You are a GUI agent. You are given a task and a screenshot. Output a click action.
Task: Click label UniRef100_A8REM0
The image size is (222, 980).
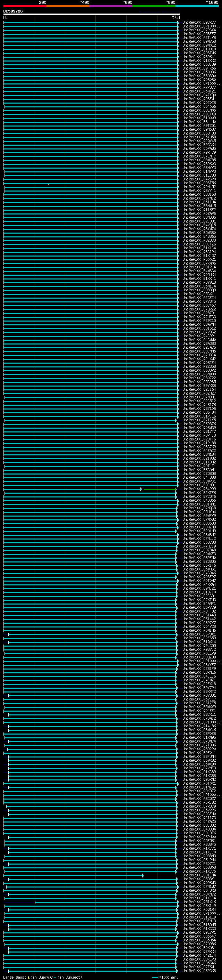[199, 558]
